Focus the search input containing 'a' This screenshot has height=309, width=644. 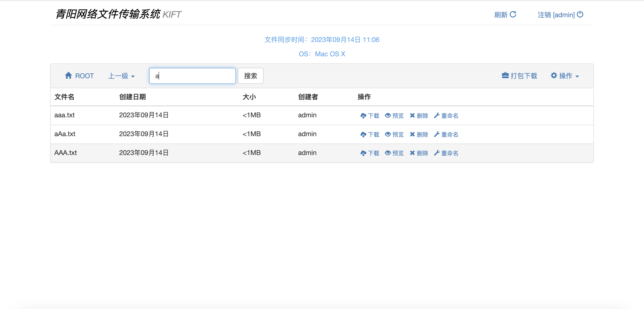[192, 76]
